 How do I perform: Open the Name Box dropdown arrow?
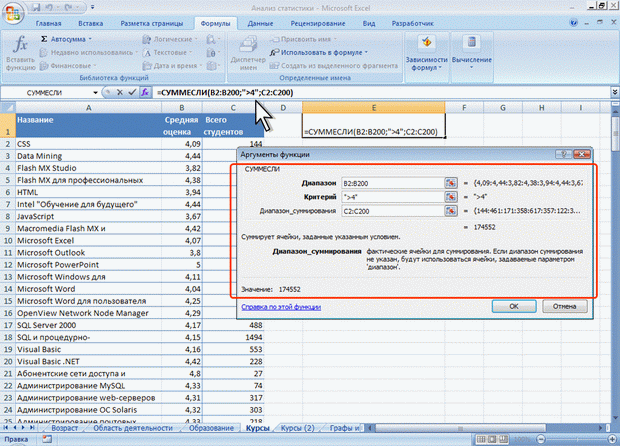tap(95, 93)
